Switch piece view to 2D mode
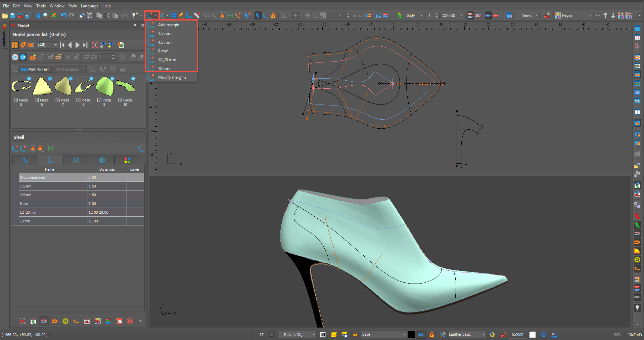Viewport: 644px width, 340px height. pyautogui.click(x=15, y=57)
